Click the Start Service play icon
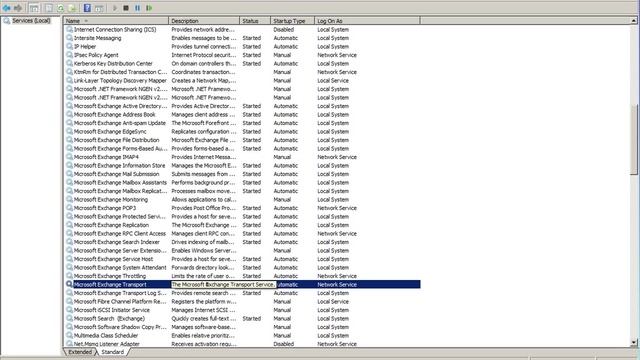The height and width of the screenshot is (360, 640). [115, 8]
